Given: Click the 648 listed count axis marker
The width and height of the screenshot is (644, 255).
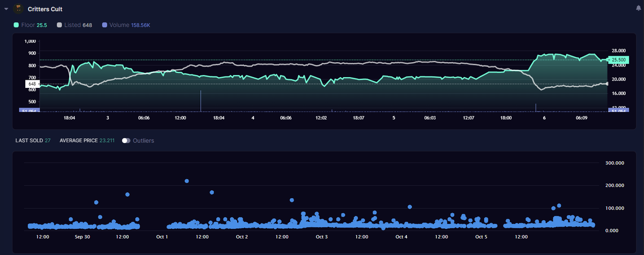Looking at the screenshot, I should pos(32,84).
